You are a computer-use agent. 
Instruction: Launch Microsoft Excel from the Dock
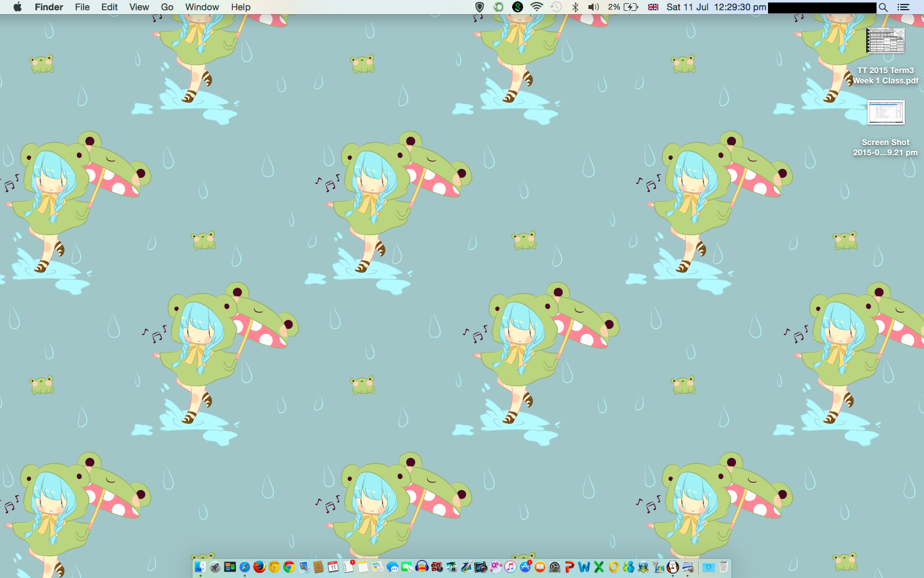pyautogui.click(x=599, y=567)
